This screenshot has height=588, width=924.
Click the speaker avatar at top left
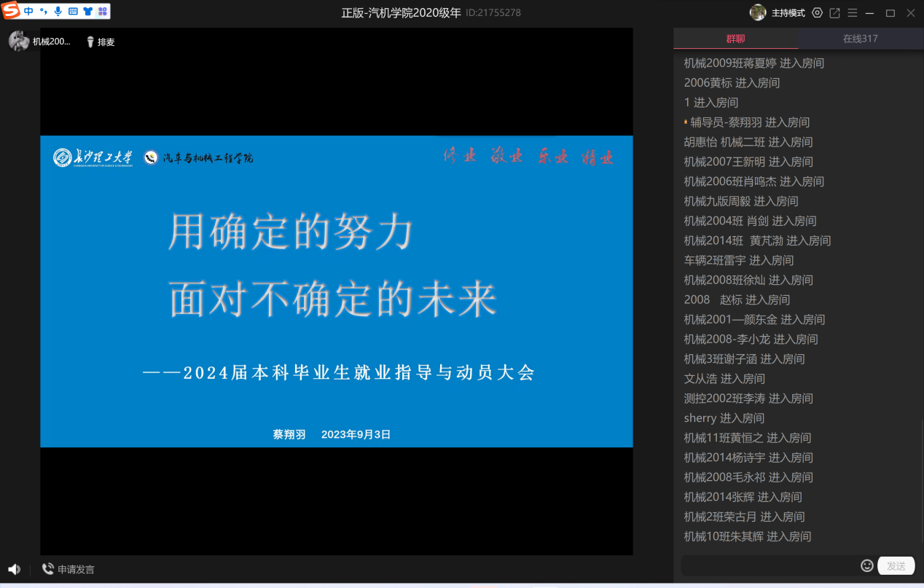[x=18, y=42]
